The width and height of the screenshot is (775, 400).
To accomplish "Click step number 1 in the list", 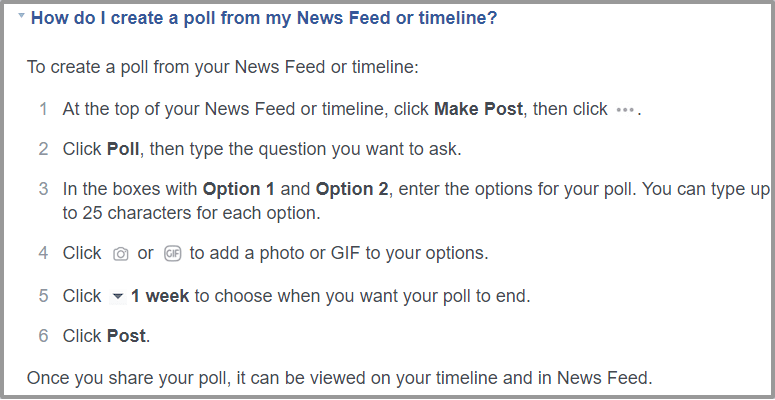I will [43, 109].
